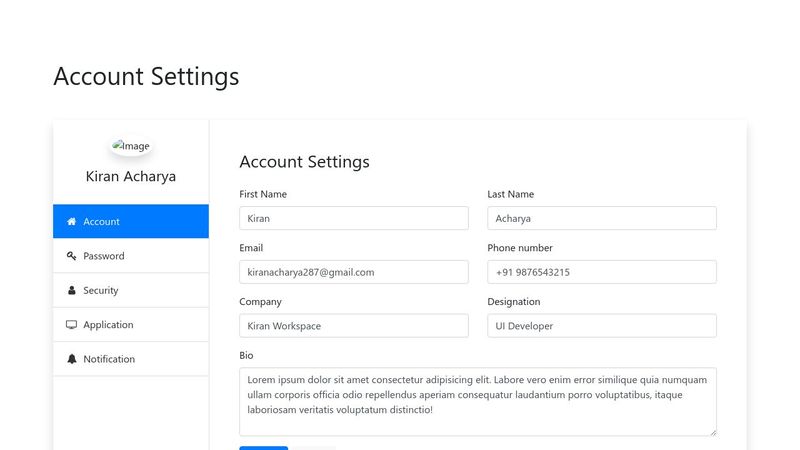The width and height of the screenshot is (800, 450).
Task: Click the bell icon beside Notification
Action: (71, 359)
